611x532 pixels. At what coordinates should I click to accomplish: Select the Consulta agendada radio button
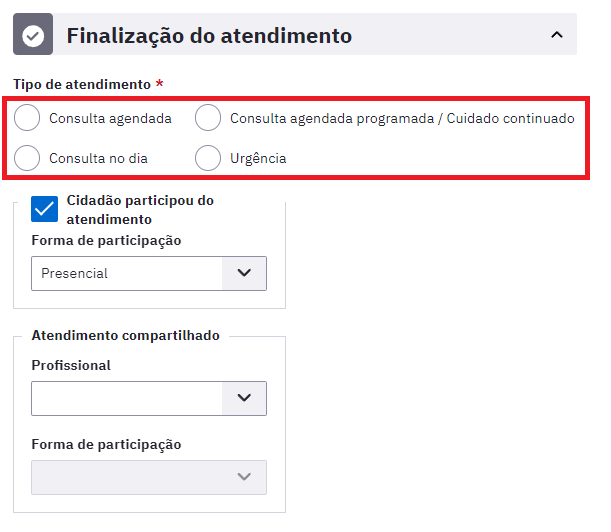[30, 118]
